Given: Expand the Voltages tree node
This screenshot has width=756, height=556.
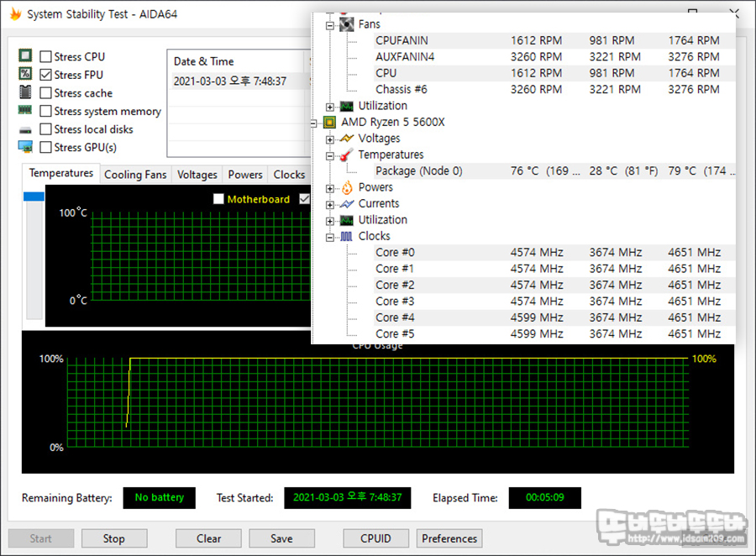Looking at the screenshot, I should coord(330,140).
